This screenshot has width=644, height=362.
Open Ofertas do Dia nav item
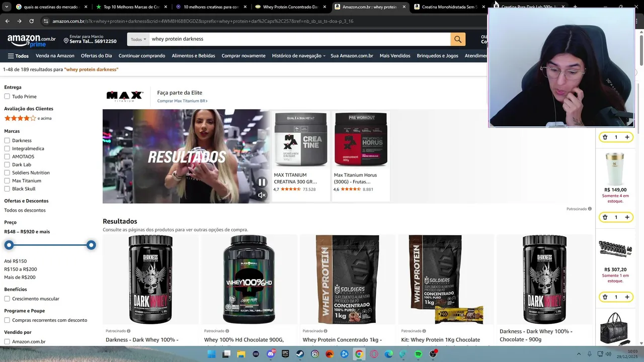pos(97,56)
